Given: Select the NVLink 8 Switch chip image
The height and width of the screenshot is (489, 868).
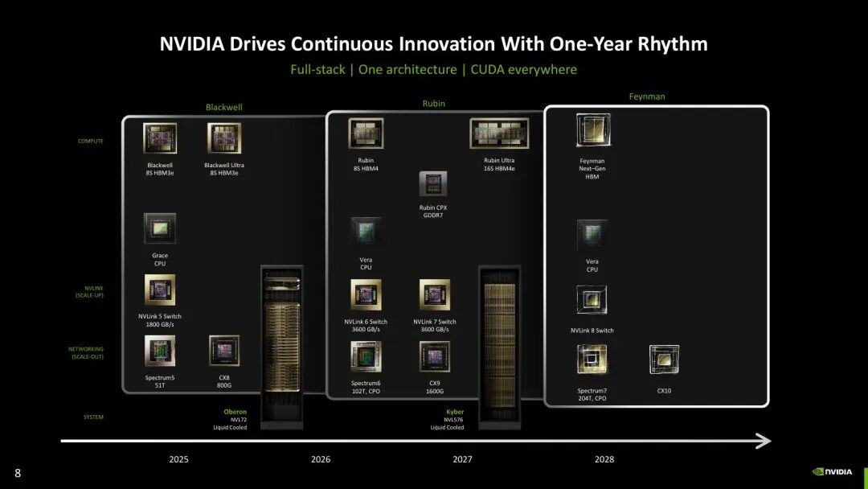Looking at the screenshot, I should [592, 300].
